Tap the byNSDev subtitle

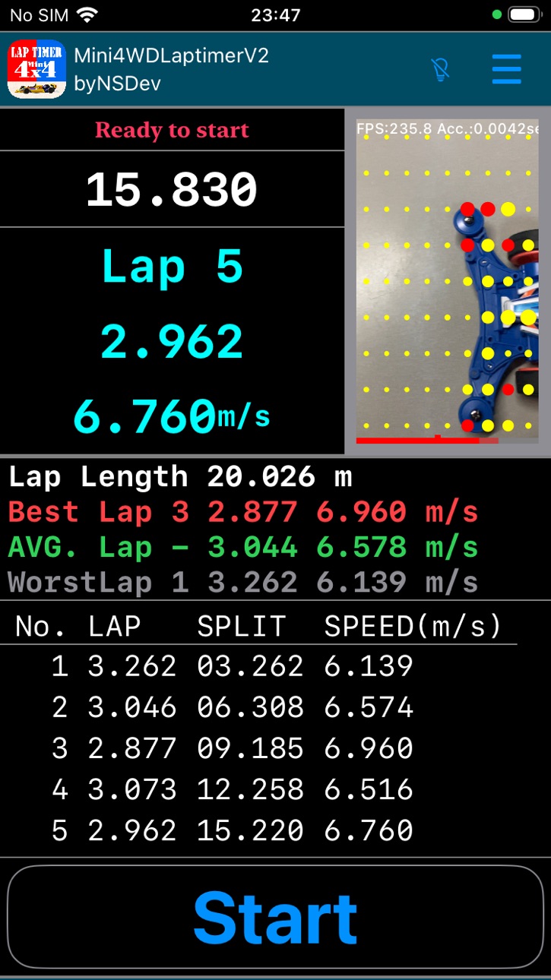[x=117, y=83]
